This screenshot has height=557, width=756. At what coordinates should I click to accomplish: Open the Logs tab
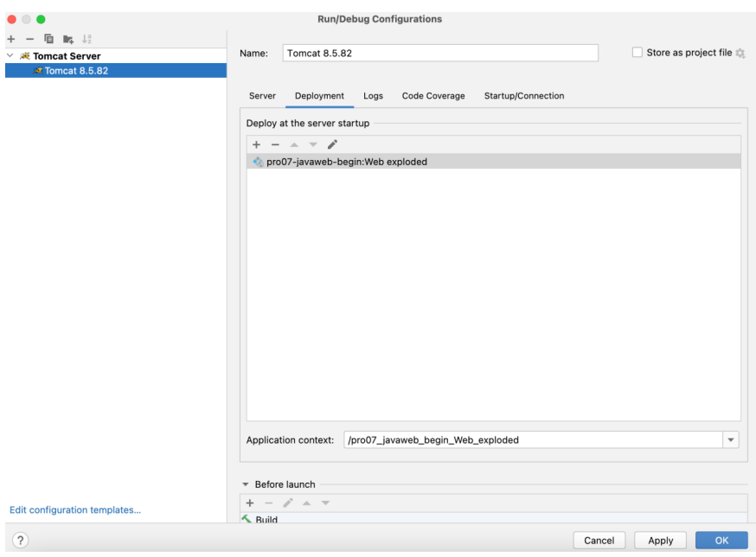[x=373, y=95]
